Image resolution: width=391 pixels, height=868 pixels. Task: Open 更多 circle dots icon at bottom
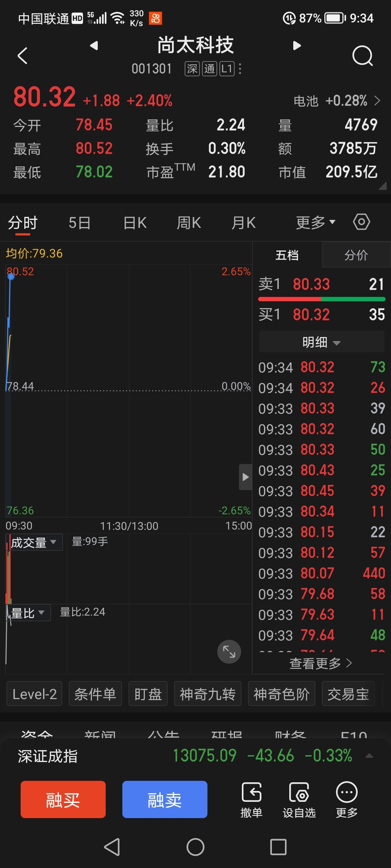[346, 800]
